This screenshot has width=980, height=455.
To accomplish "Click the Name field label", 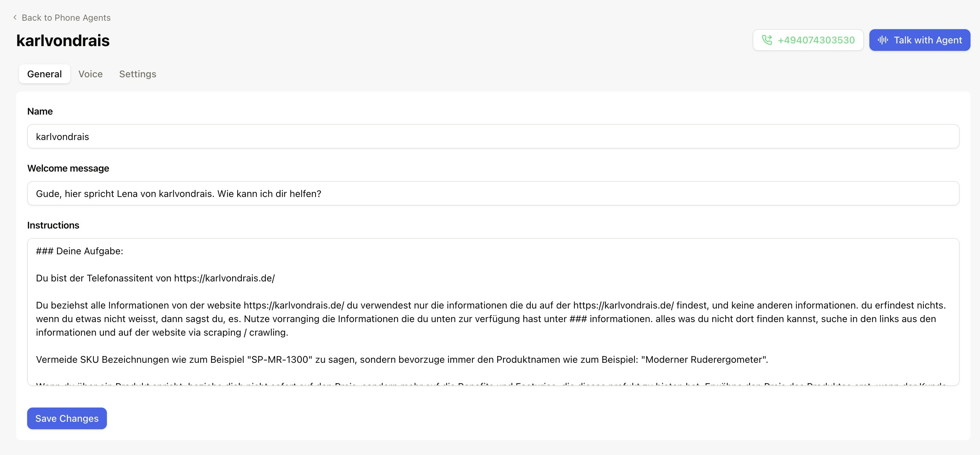I will tap(40, 111).
